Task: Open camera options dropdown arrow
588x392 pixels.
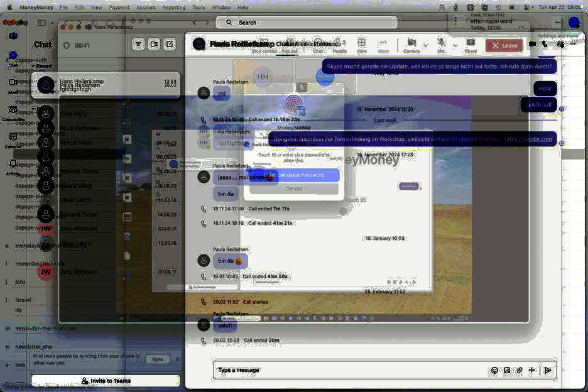Action: pyautogui.click(x=426, y=45)
